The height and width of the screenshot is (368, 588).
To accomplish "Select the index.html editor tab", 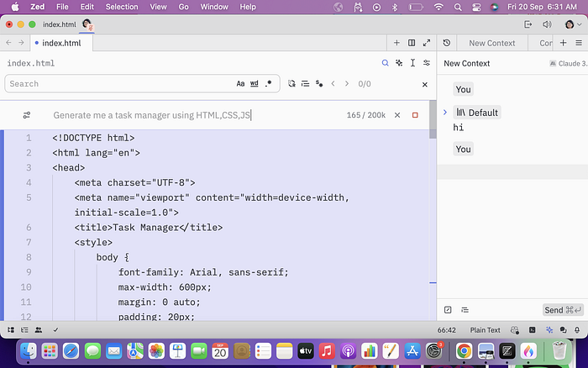I will pyautogui.click(x=61, y=43).
